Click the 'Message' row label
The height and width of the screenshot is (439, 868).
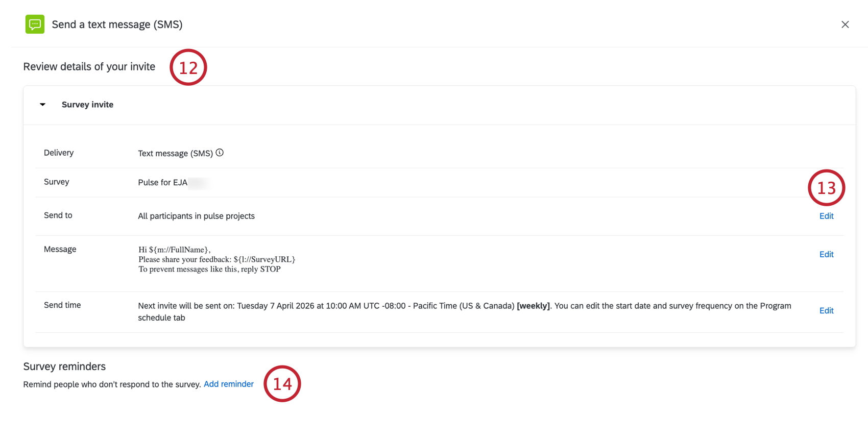point(60,249)
